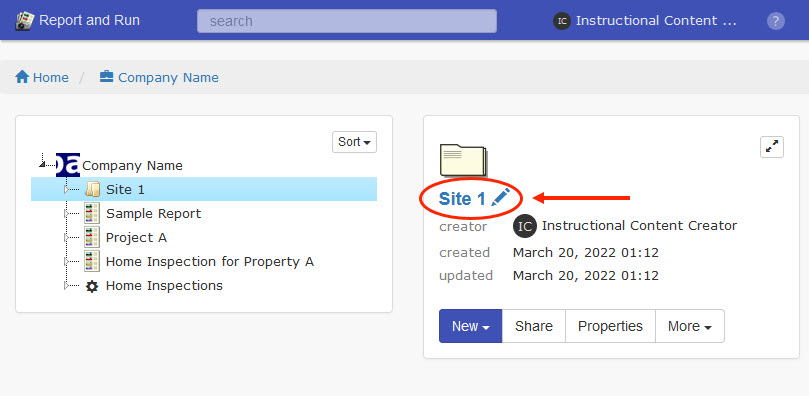The height and width of the screenshot is (396, 809).
Task: Click the Properties button
Action: point(610,326)
